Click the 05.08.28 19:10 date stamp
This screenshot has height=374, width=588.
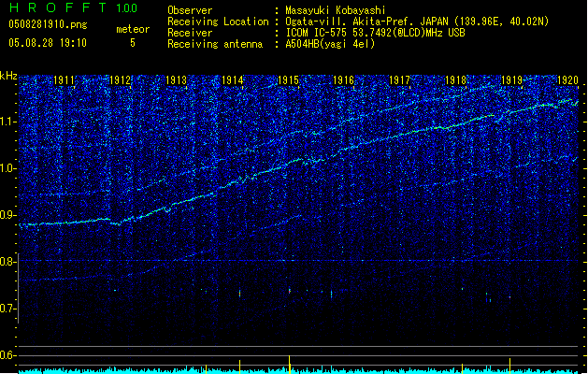pyautogui.click(x=48, y=43)
